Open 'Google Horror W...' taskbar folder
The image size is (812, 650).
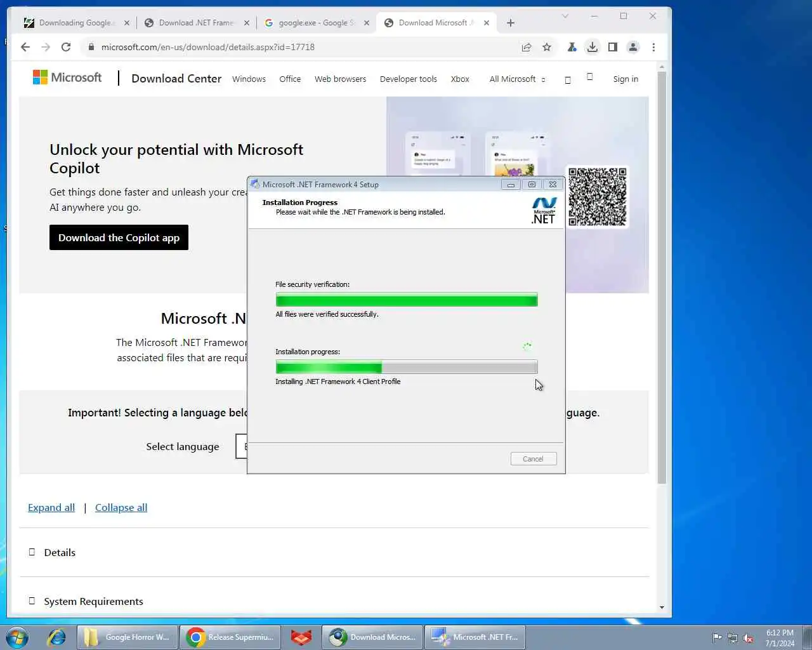point(127,637)
